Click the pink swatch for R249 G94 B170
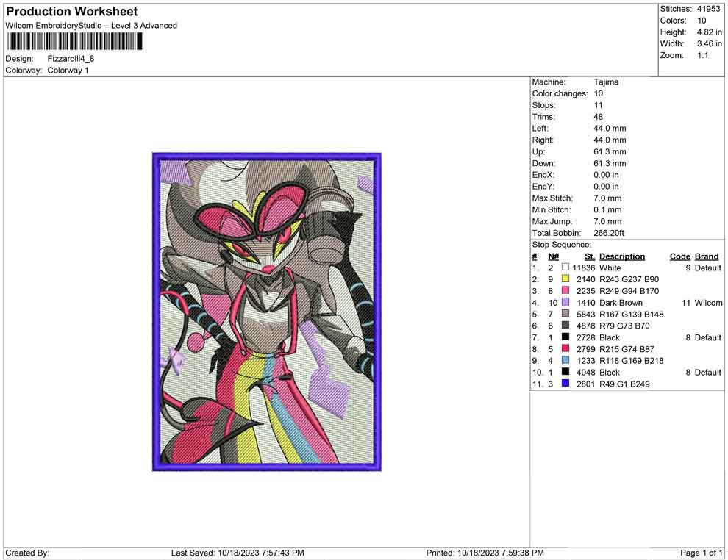The image size is (728, 560). coord(565,290)
